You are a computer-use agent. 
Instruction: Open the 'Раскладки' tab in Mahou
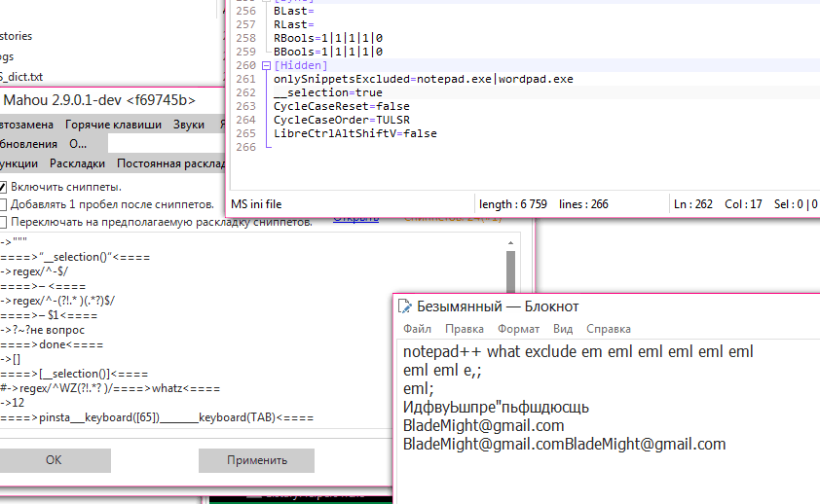point(77,163)
